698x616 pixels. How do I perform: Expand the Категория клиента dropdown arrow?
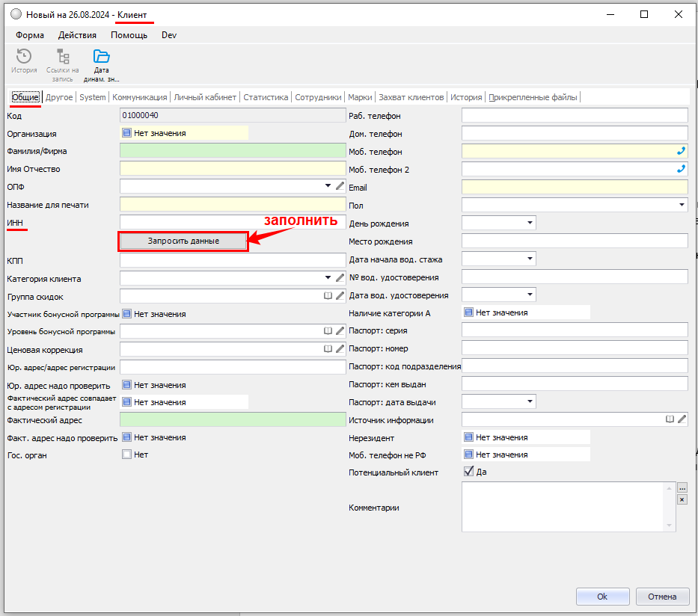[x=328, y=278]
